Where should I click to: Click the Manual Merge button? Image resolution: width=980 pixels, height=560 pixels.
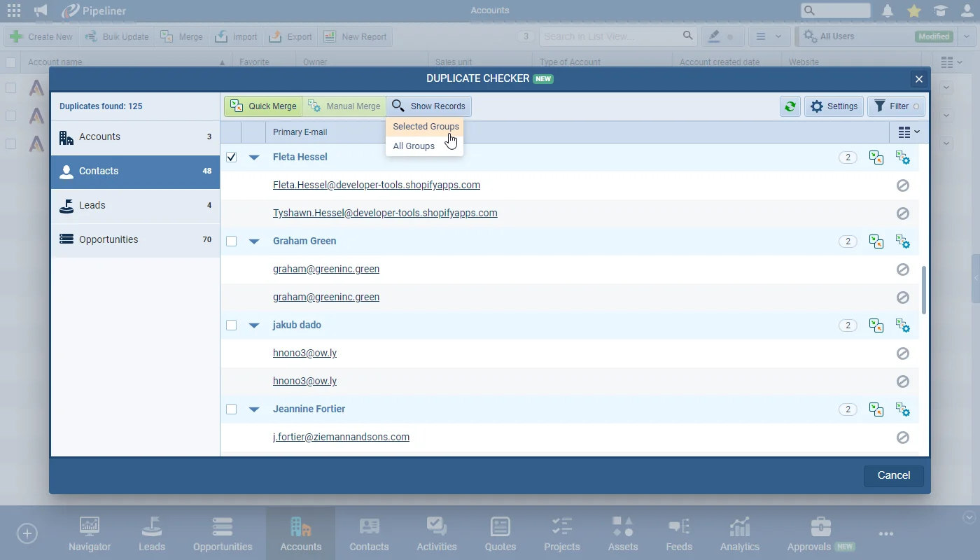[344, 106]
